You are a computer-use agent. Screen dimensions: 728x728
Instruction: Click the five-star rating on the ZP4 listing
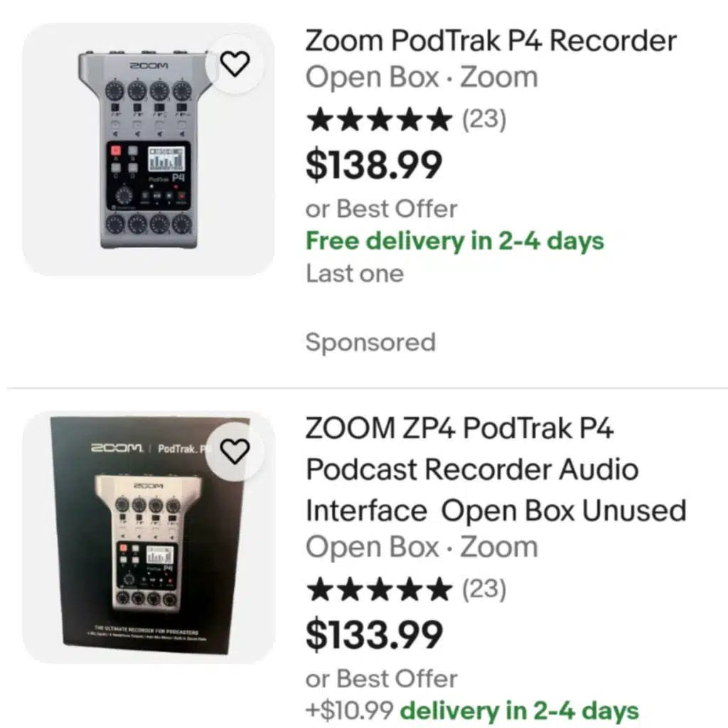point(380,589)
